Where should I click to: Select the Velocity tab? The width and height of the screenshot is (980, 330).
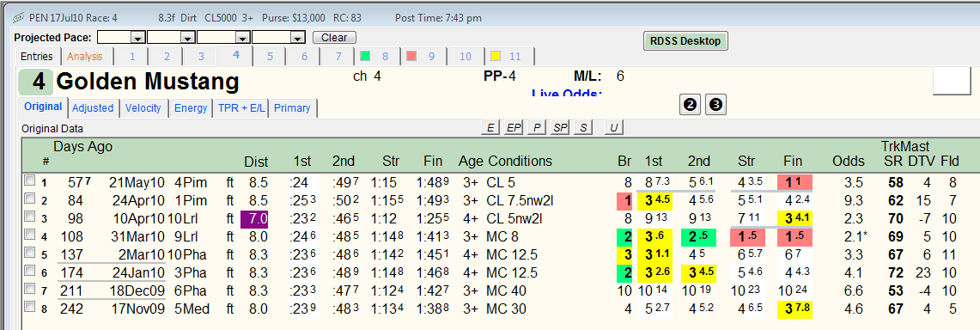point(143,108)
